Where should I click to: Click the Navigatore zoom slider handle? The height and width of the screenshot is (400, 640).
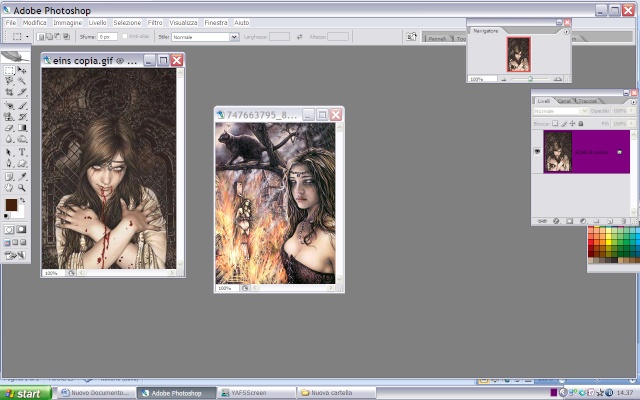[530, 79]
